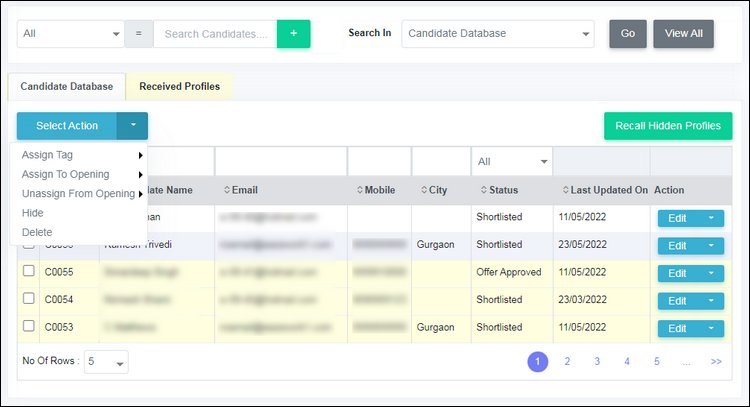Click Recall Hidden Profiles button
750x407 pixels.
[x=668, y=126]
